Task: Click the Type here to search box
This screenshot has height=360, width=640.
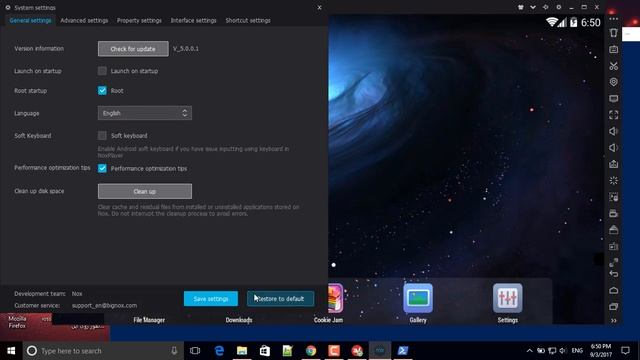Action: 103,351
